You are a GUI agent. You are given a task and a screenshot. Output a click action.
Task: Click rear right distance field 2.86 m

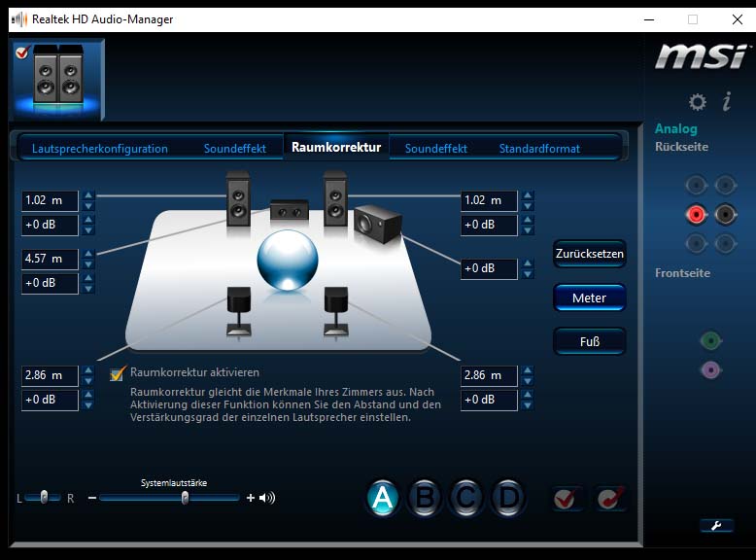click(489, 375)
